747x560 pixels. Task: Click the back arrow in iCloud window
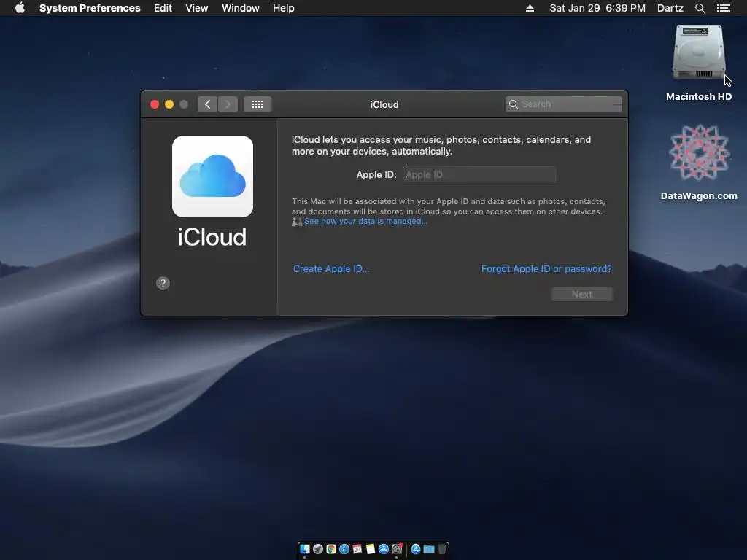208,104
